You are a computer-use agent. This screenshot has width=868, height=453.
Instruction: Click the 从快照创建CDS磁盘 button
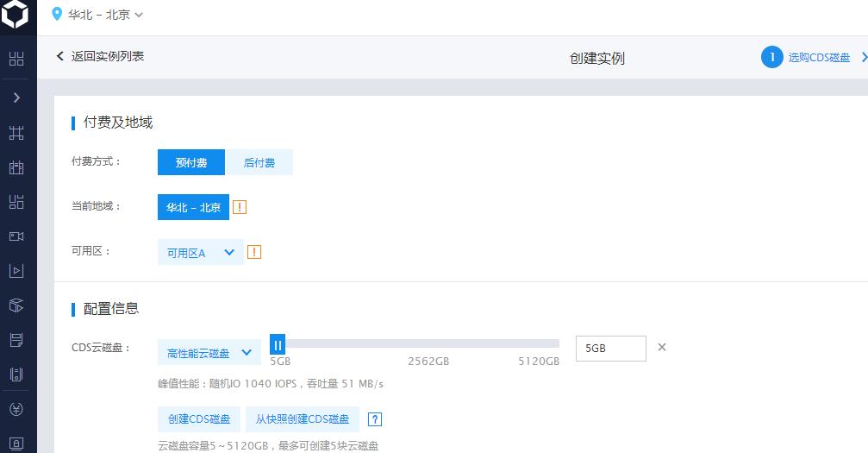(303, 419)
